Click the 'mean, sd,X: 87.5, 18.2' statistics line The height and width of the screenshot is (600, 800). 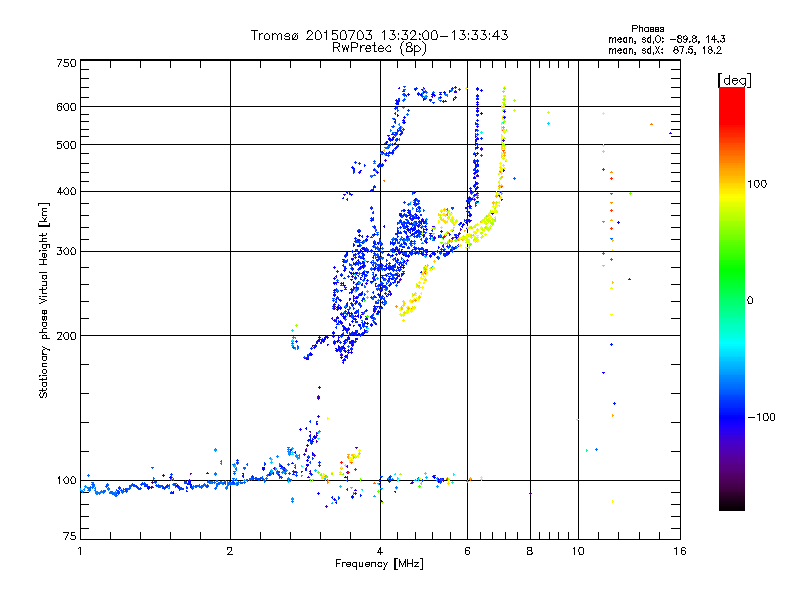(x=665, y=51)
